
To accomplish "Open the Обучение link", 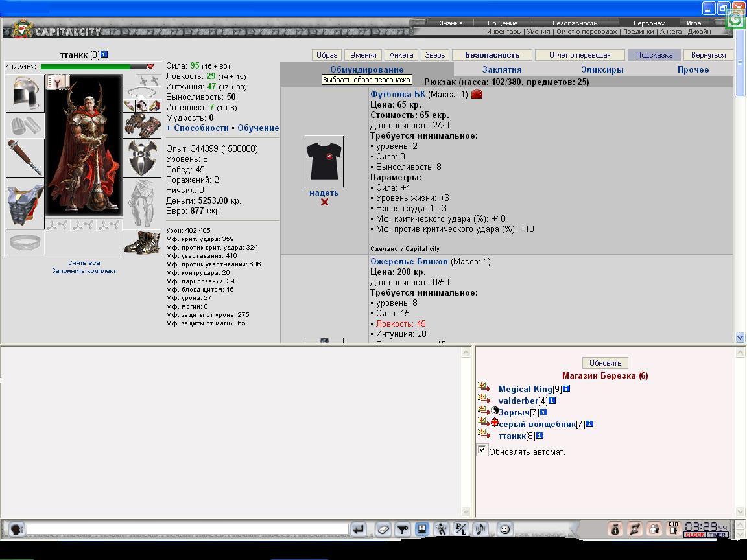I will [258, 128].
